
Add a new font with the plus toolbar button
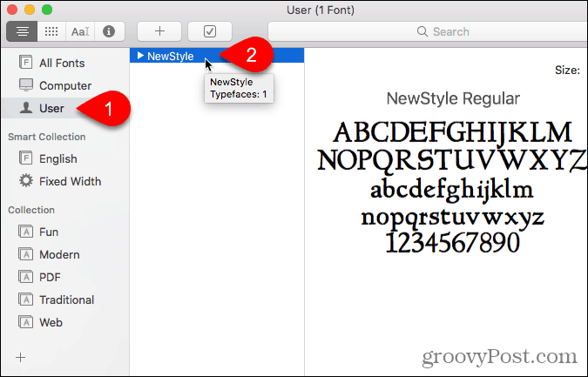pyautogui.click(x=159, y=31)
